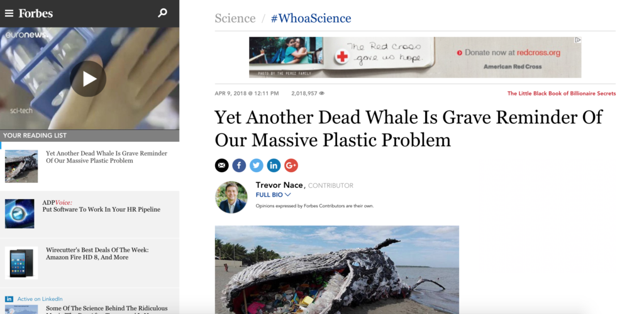644x314 pixels.
Task: Share article on LinkedIn
Action: [274, 165]
